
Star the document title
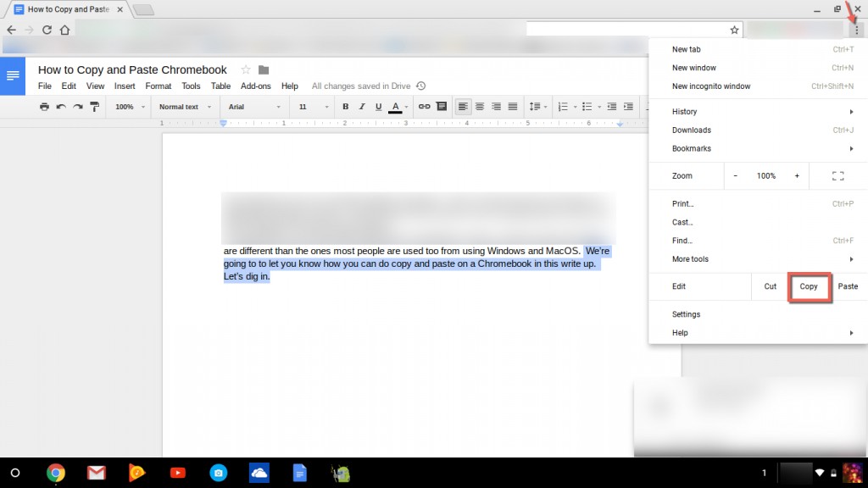[x=246, y=69]
